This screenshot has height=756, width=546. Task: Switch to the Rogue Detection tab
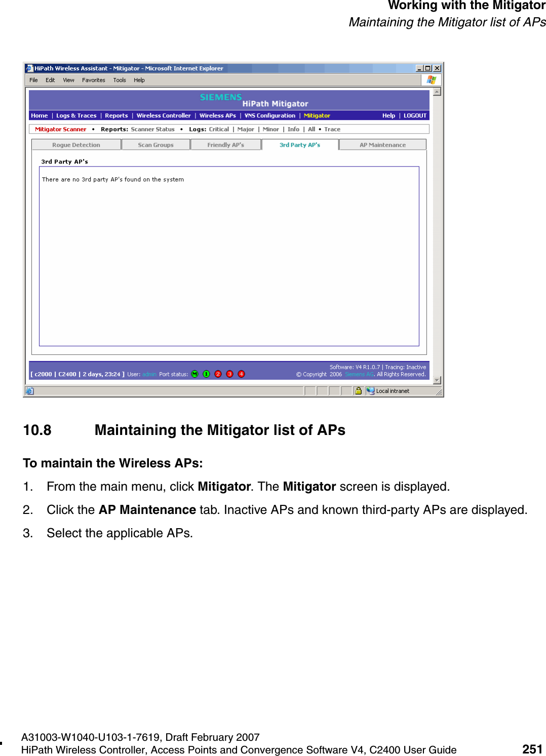point(76,144)
